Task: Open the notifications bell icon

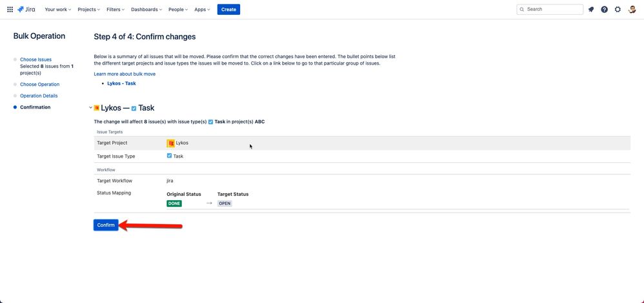Action: coord(591,10)
